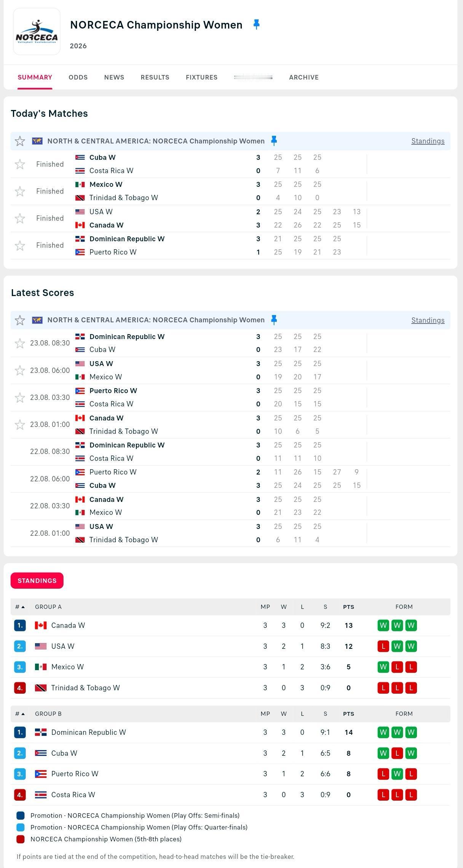Favorite the Dominican Republic W vs Puerto Rico W match
Viewport: 463px width, 868px height.
[20, 245]
